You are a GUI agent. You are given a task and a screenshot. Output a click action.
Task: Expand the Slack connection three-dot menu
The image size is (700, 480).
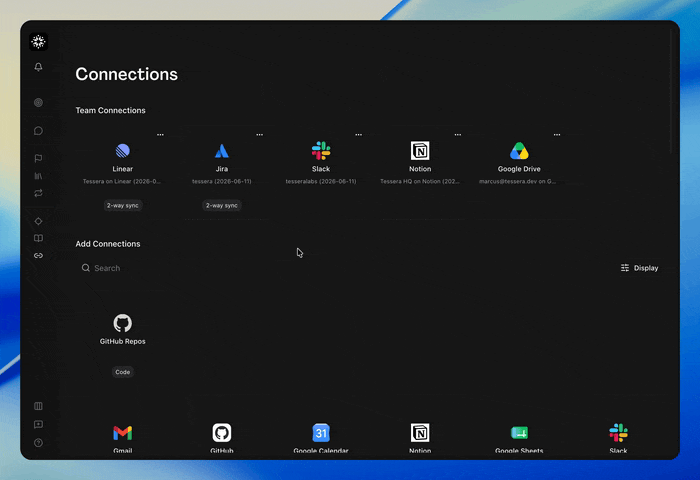358,134
